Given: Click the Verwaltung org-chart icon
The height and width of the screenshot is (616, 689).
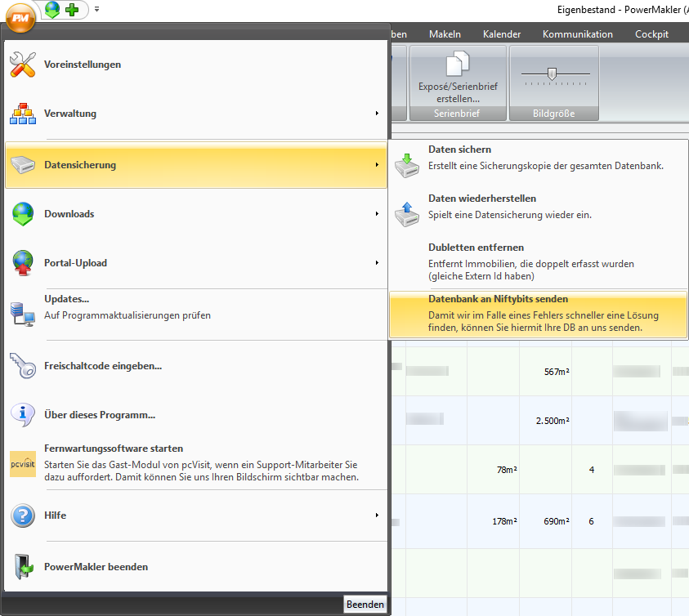Looking at the screenshot, I should coord(23,114).
